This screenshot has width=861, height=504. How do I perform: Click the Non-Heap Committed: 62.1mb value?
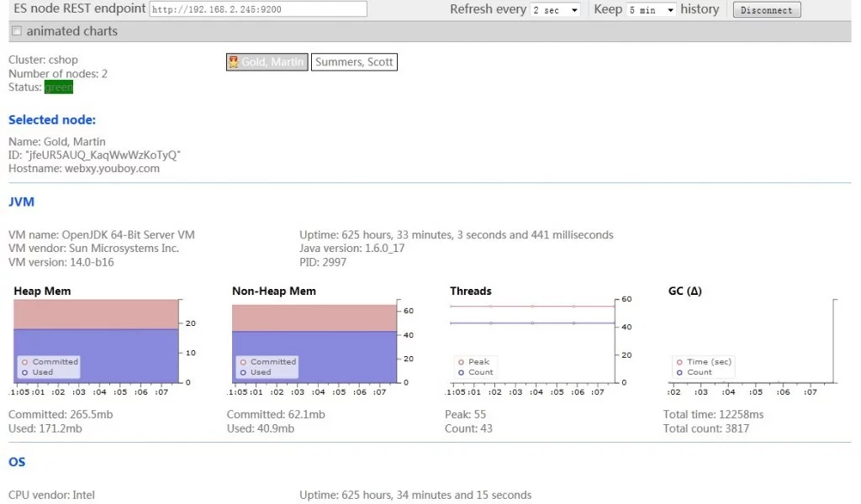(276, 415)
